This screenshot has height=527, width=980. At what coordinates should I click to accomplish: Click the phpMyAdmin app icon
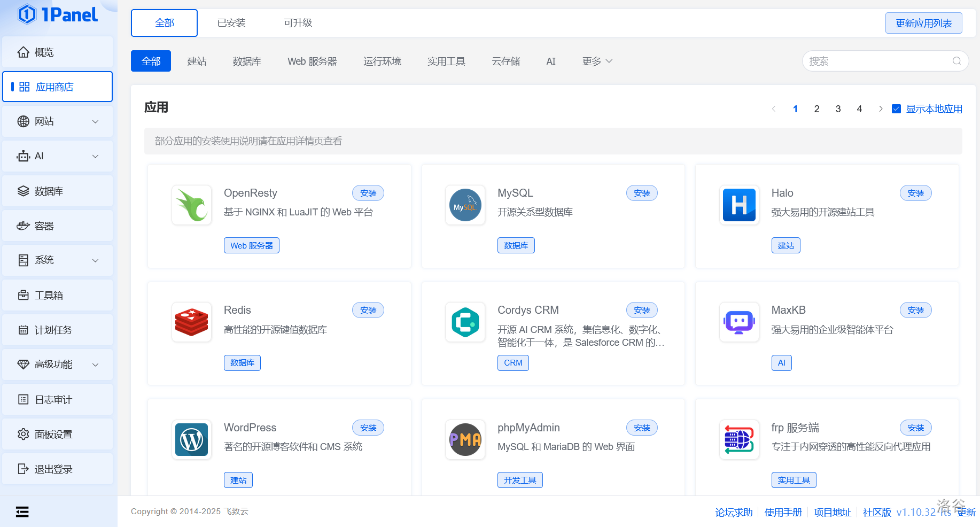click(465, 440)
